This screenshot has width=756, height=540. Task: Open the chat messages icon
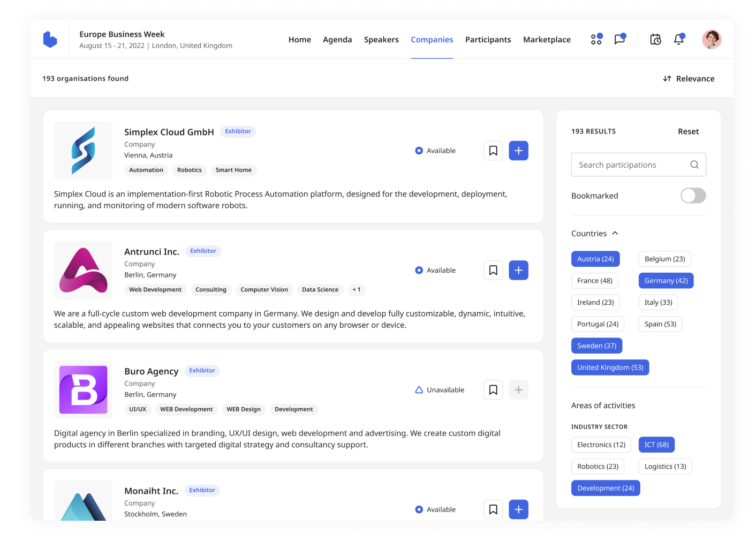[x=620, y=39]
